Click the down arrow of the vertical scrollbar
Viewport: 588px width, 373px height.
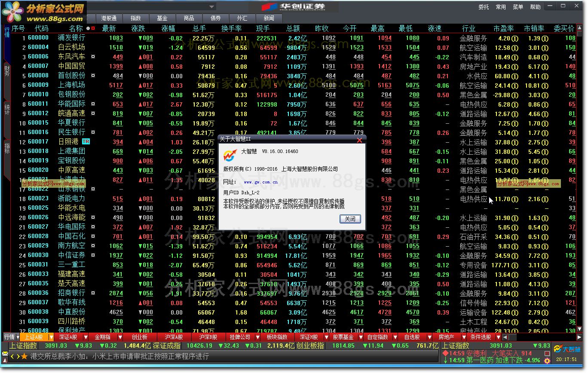579,330
